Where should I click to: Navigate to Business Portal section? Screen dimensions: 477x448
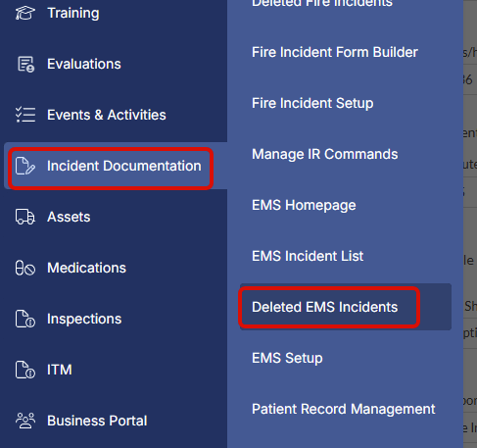pyautogui.click(x=97, y=421)
